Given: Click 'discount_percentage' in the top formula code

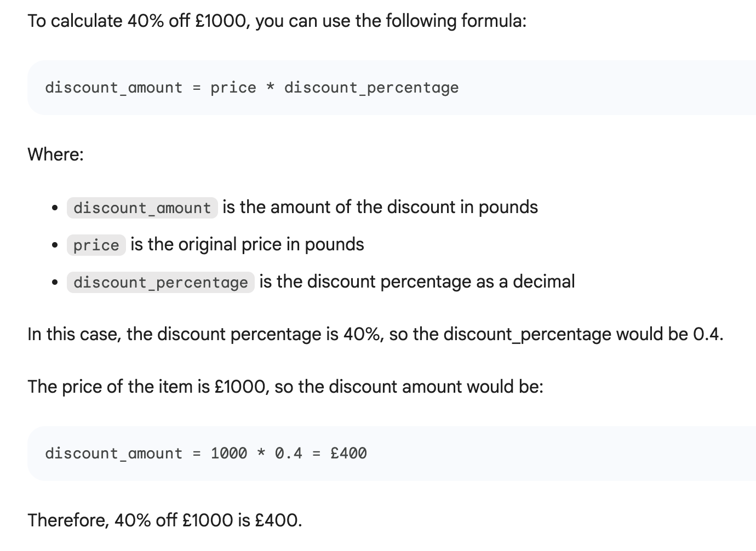Looking at the screenshot, I should tap(371, 88).
